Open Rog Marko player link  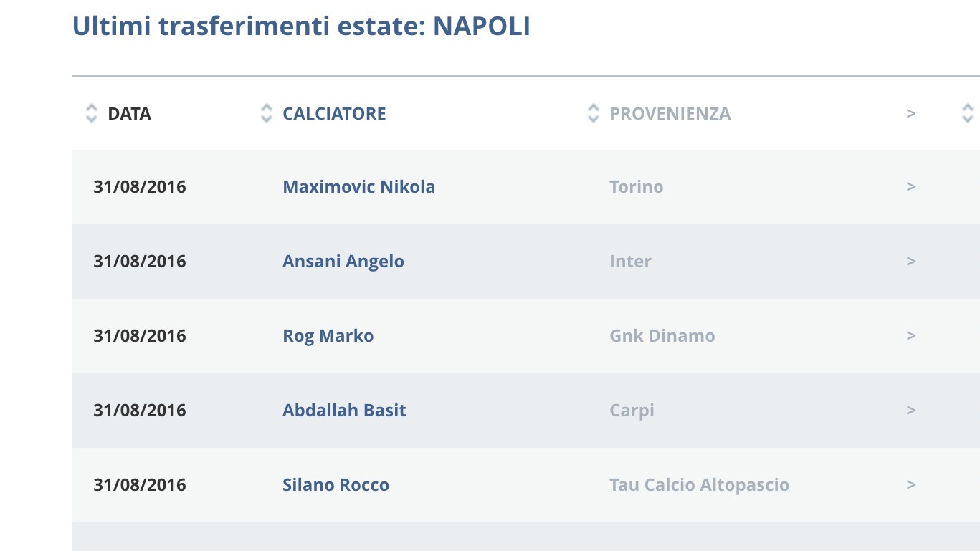coord(328,336)
